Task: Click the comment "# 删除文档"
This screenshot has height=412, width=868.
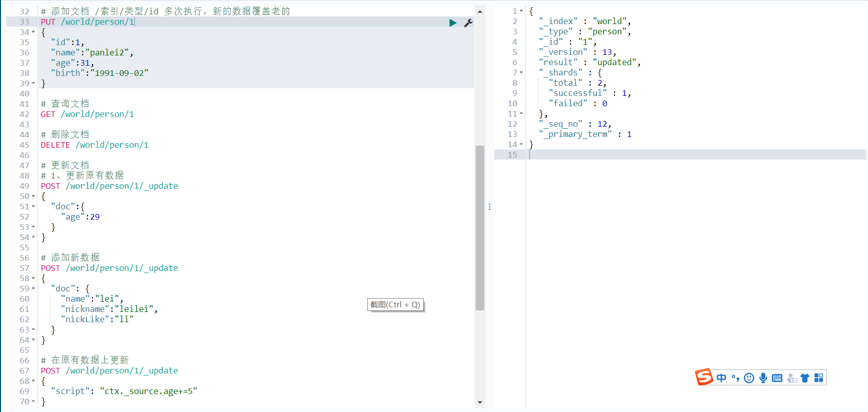Action: [65, 134]
